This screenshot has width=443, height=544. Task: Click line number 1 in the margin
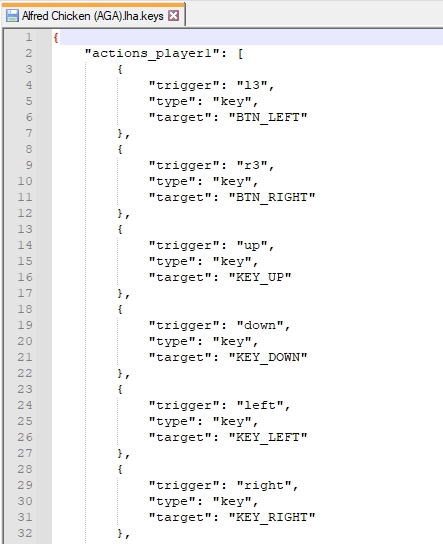(28, 37)
